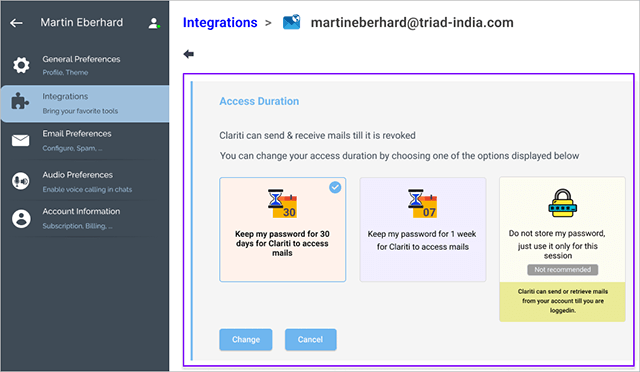Image resolution: width=640 pixels, height=372 pixels.
Task: Open Account Information menu item
Action: click(85, 218)
